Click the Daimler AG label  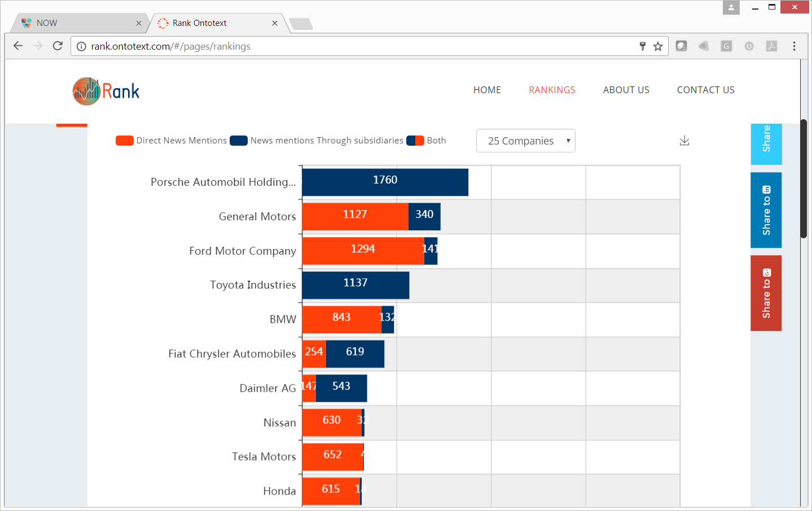point(267,388)
